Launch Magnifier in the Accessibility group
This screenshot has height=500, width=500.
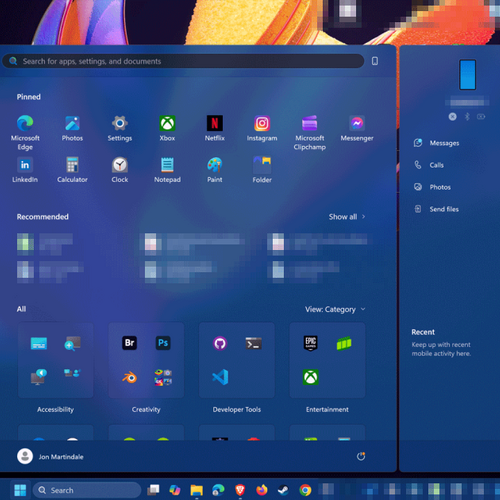tap(72, 343)
